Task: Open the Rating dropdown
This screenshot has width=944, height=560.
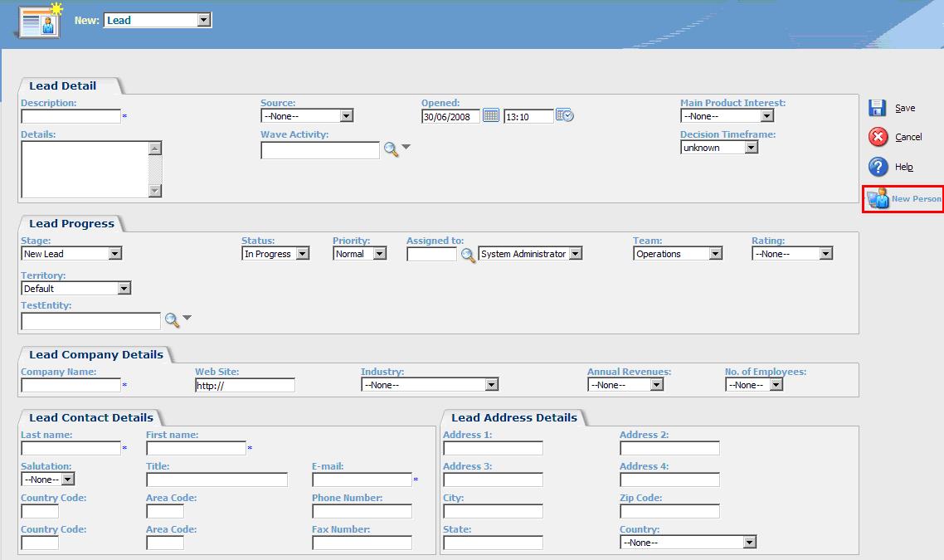Action: [x=792, y=254]
